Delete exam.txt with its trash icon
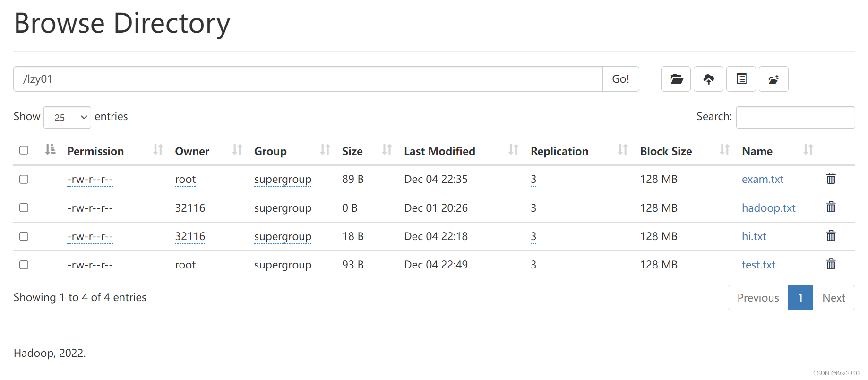This screenshot has width=868, height=380. click(x=831, y=179)
